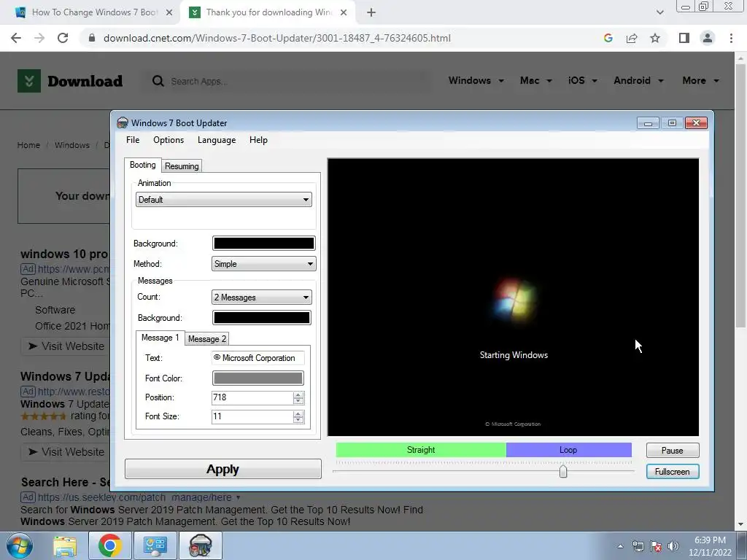Open the Language menu
Viewport: 747px width, 560px height.
[216, 139]
